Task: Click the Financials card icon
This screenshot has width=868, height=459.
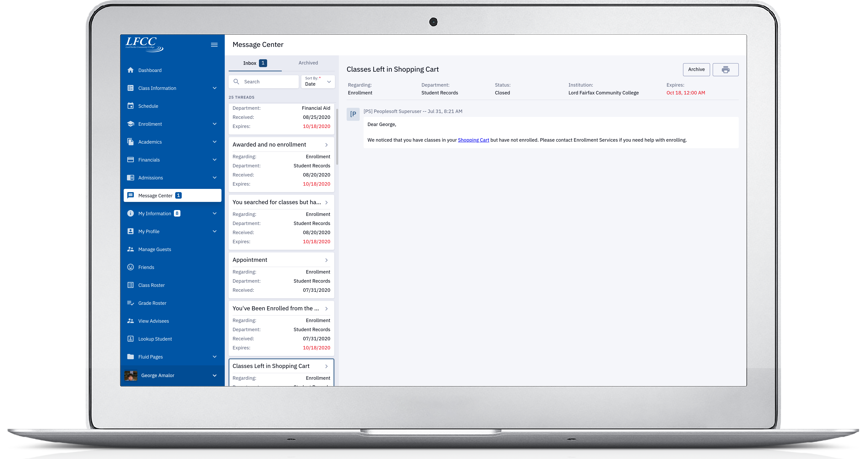Action: 130,160
